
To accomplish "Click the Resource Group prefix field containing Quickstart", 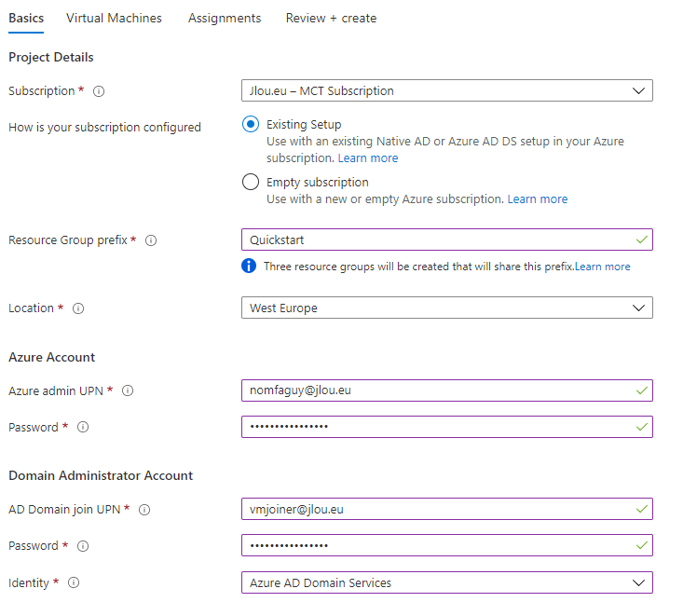I will coord(447,240).
